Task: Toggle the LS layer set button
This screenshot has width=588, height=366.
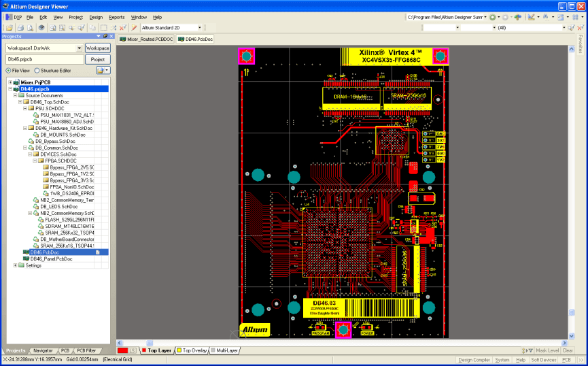Action: pyautogui.click(x=133, y=350)
